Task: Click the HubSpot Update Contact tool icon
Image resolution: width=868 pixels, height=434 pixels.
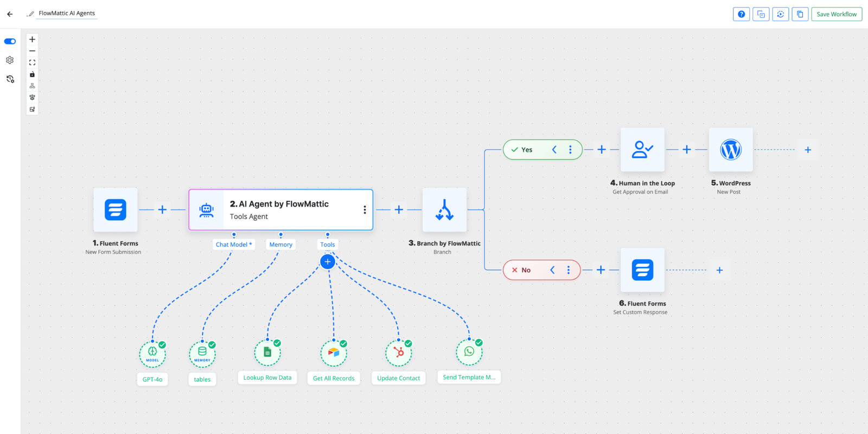Action: coord(399,353)
